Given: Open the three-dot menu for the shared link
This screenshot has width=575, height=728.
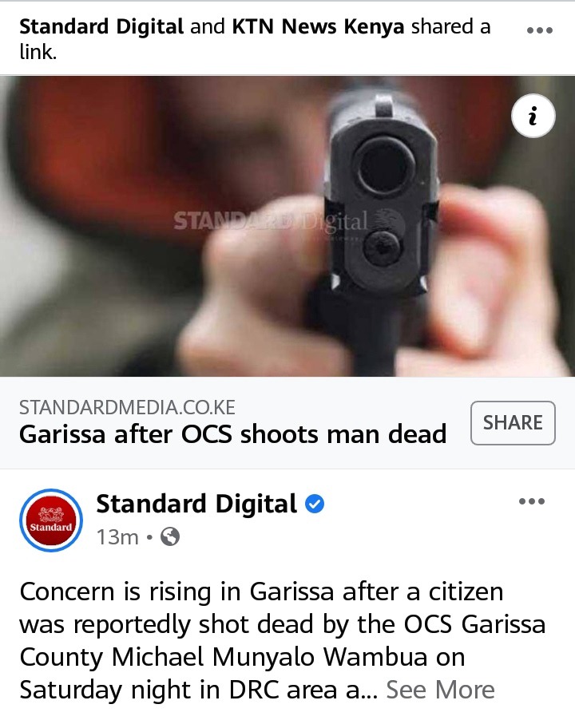Looking at the screenshot, I should tap(539, 30).
